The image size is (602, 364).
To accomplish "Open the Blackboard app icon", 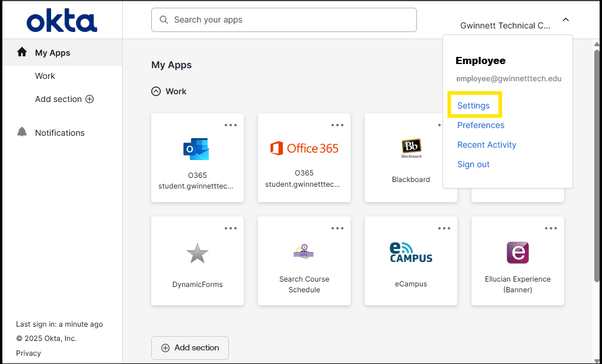I will pos(411,146).
